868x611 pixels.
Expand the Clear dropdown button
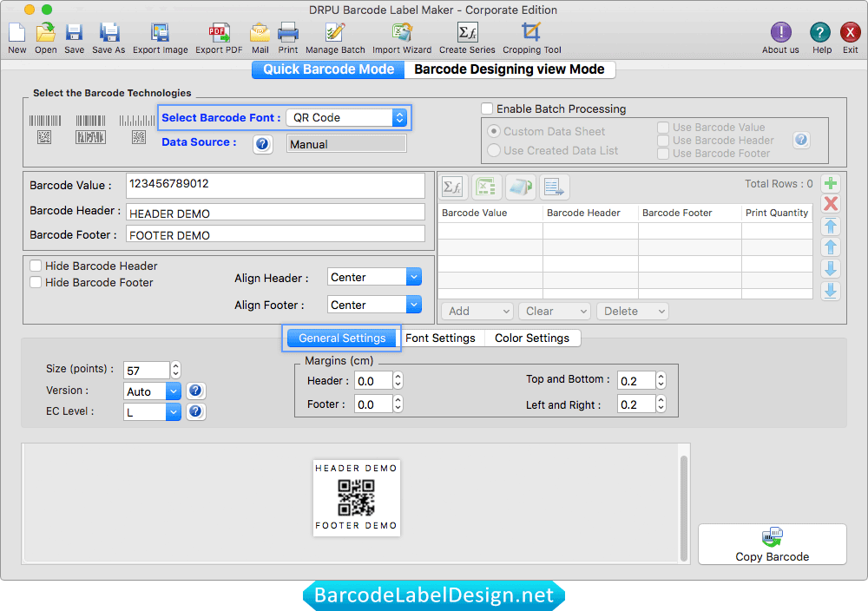(x=555, y=311)
